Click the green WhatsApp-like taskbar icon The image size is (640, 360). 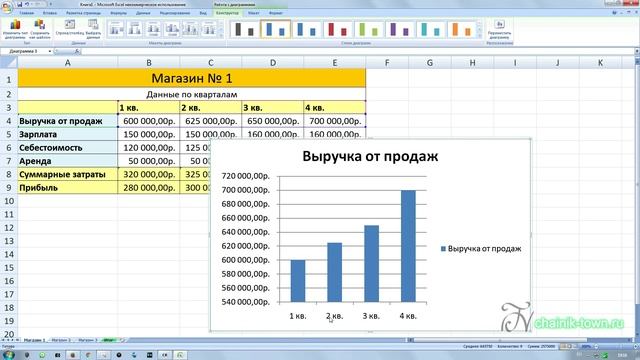coord(42,355)
